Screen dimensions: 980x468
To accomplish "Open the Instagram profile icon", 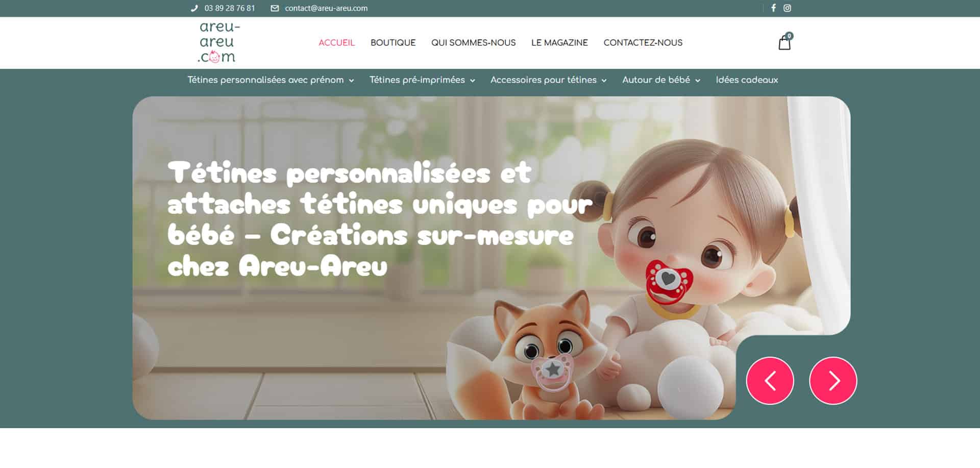I will pyautogui.click(x=787, y=8).
